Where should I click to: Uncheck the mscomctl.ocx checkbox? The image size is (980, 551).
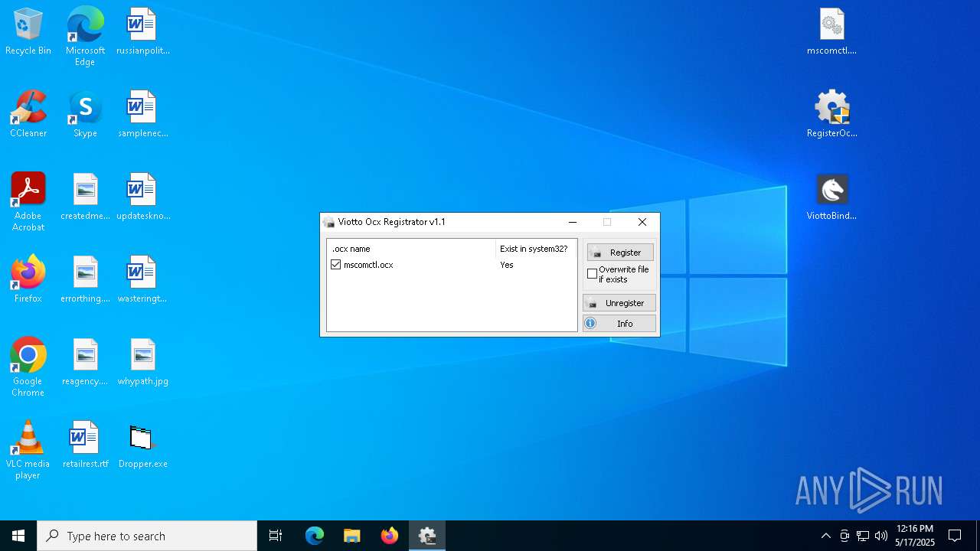335,265
